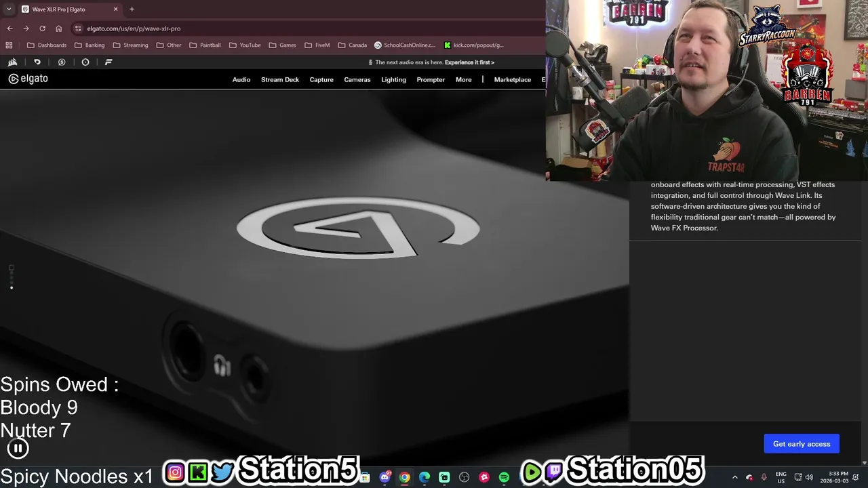
Task: Open Microsoft Edge from the taskbar
Action: 425,477
